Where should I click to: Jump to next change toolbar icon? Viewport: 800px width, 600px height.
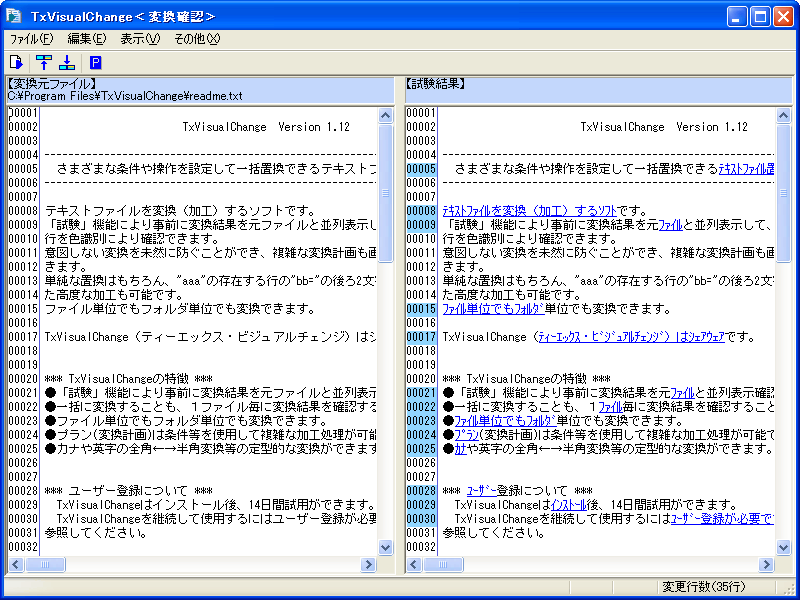67,63
